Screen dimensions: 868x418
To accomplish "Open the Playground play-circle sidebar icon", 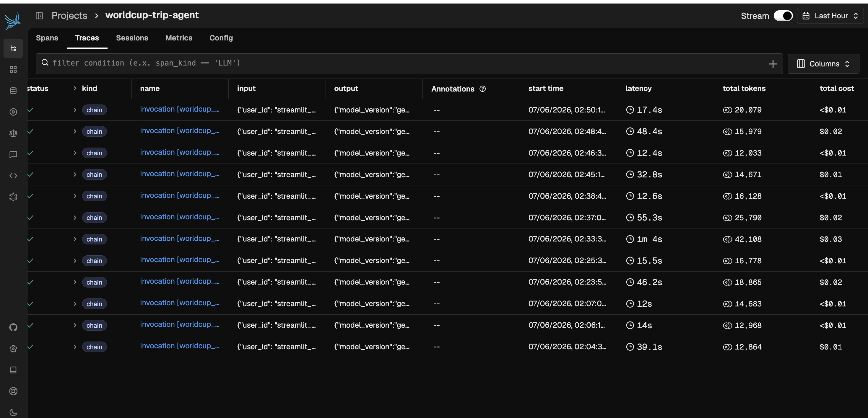I will pyautogui.click(x=13, y=112).
